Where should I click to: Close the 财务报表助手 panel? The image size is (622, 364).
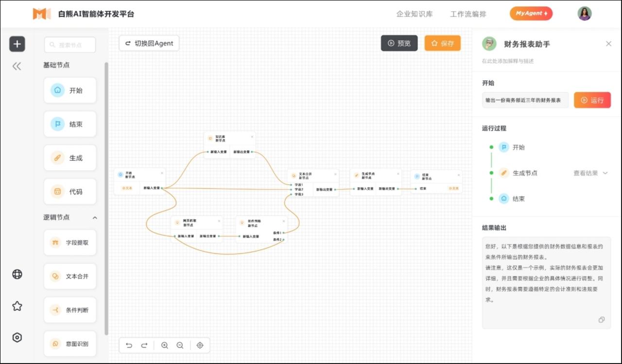608,44
